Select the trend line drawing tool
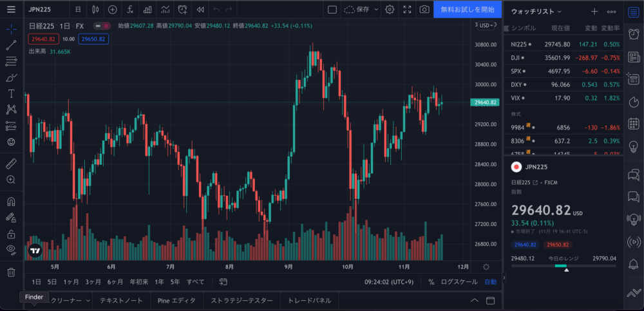 (x=12, y=45)
